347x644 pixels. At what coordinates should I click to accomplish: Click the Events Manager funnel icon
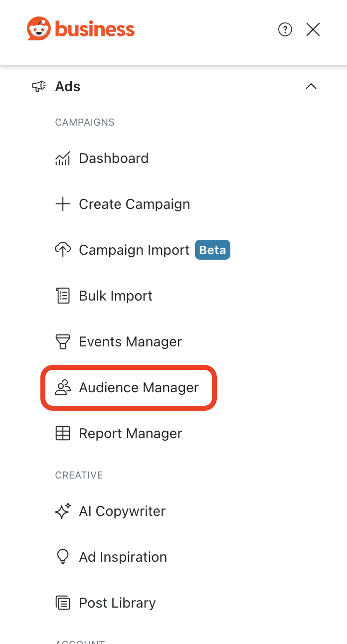[x=62, y=342]
